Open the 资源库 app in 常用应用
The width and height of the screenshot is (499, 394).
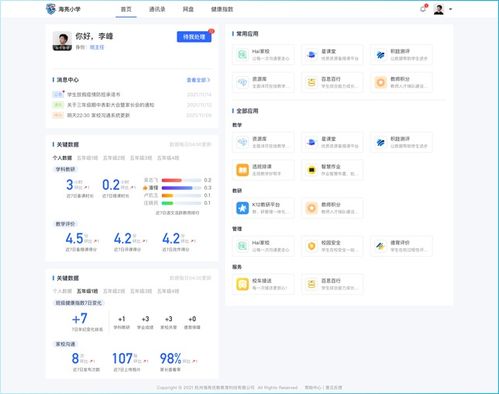[x=263, y=82]
